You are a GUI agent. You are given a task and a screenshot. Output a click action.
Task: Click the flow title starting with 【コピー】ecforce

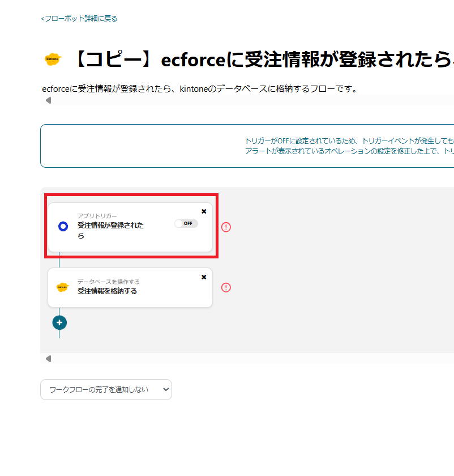pos(263,59)
